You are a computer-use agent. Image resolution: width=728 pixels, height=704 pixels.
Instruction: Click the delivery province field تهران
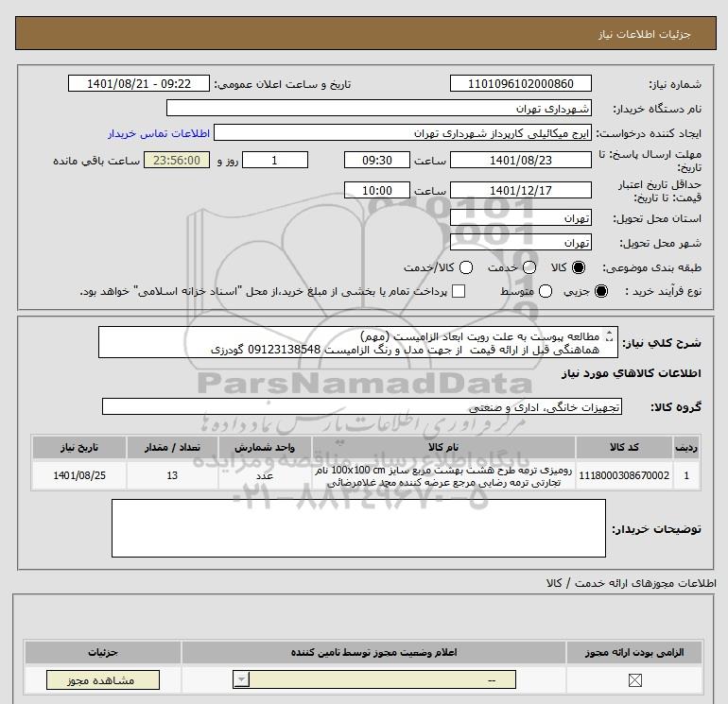tap(520, 217)
